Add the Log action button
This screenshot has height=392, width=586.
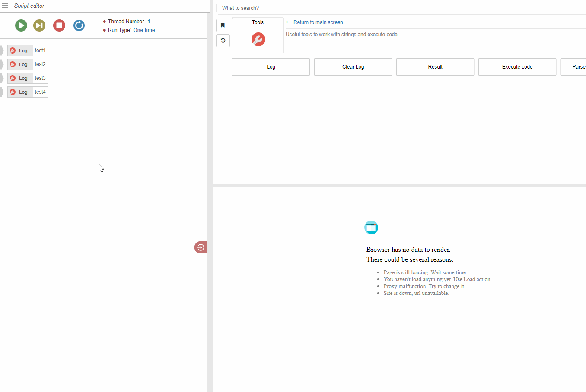click(271, 67)
